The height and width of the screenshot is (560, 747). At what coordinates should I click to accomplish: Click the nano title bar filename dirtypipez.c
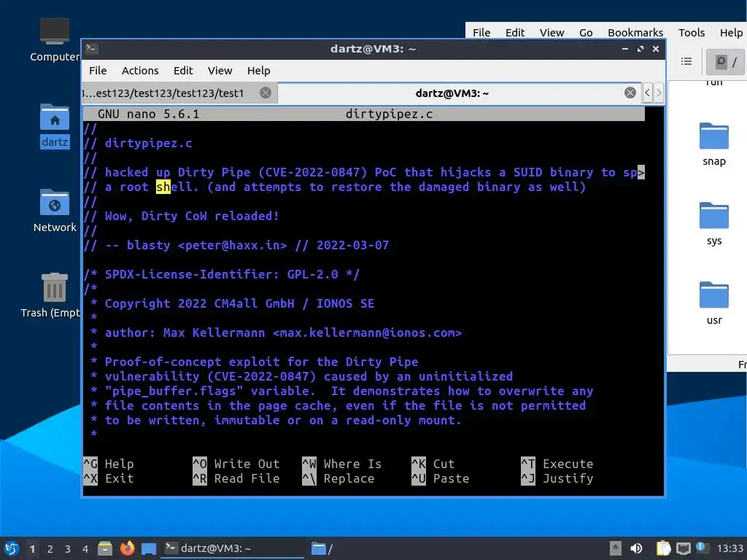click(390, 114)
